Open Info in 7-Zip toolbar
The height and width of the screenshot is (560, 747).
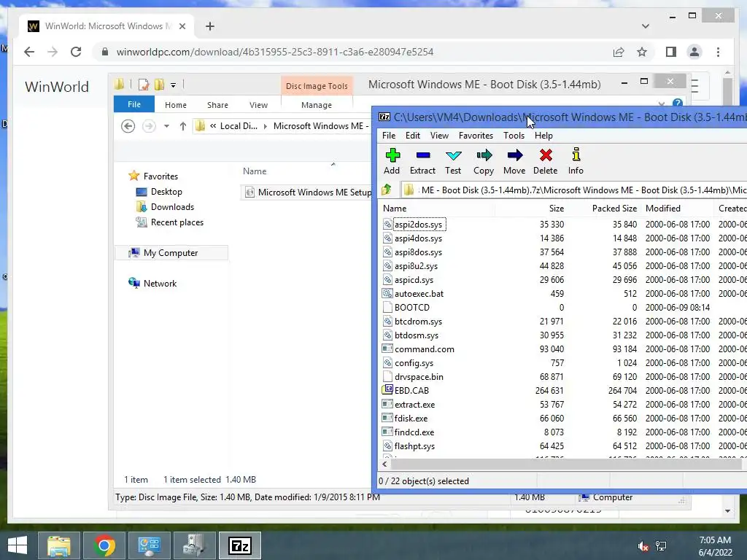[576, 161]
